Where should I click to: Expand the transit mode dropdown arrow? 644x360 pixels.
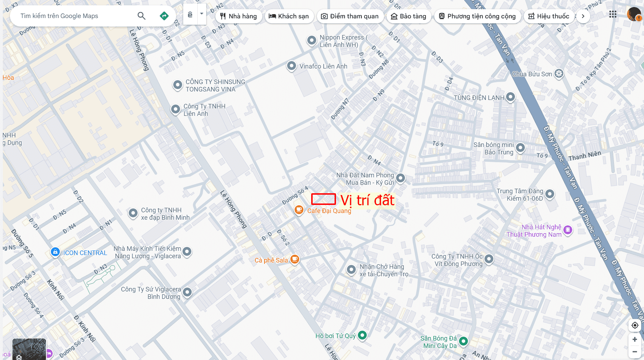(202, 14)
